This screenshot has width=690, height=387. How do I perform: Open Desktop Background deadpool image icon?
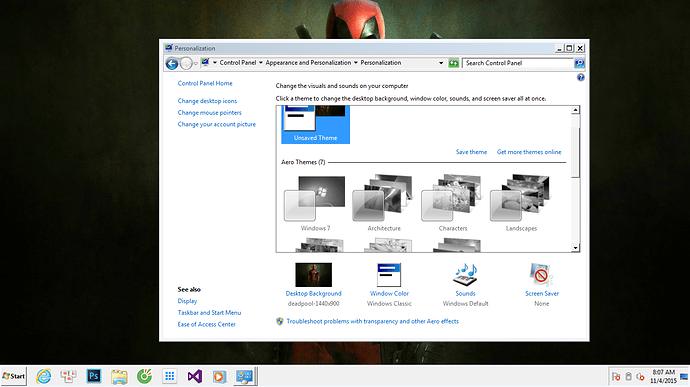point(313,275)
